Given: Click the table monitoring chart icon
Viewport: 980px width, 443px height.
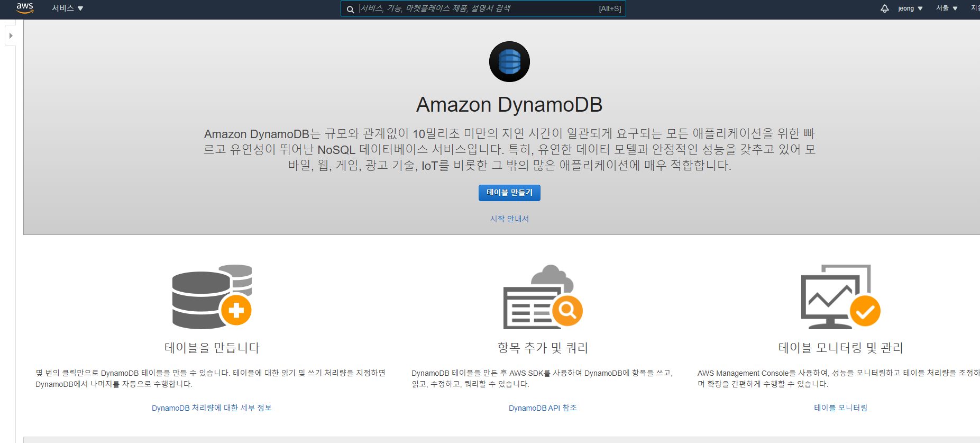Looking at the screenshot, I should 841,296.
